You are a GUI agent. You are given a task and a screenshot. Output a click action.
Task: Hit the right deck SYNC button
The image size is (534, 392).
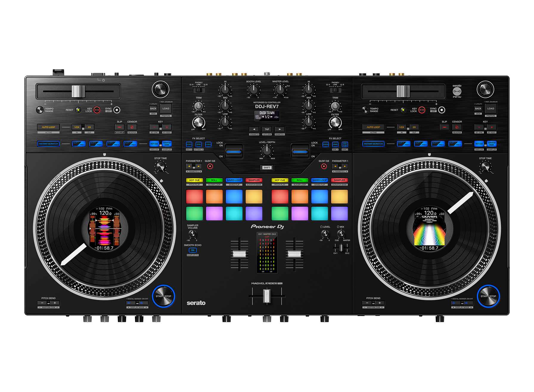(442, 110)
